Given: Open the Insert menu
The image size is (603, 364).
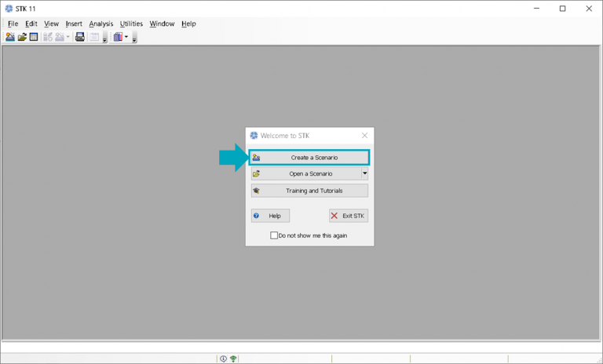Looking at the screenshot, I should pos(74,24).
